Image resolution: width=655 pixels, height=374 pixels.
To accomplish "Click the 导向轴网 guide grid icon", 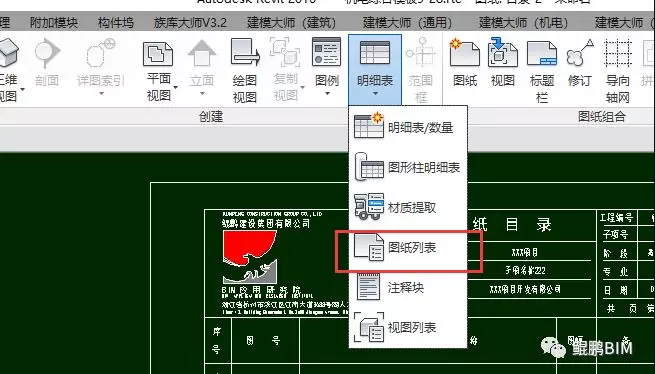I will click(x=618, y=53).
